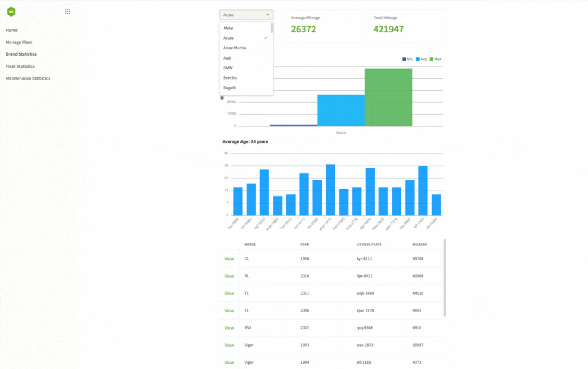Click the Mileage column header

pos(420,244)
